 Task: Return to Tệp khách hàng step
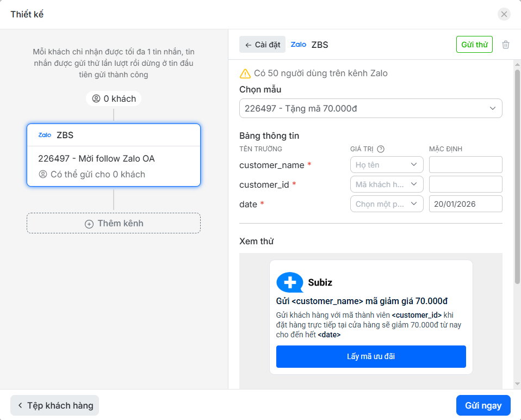point(55,405)
